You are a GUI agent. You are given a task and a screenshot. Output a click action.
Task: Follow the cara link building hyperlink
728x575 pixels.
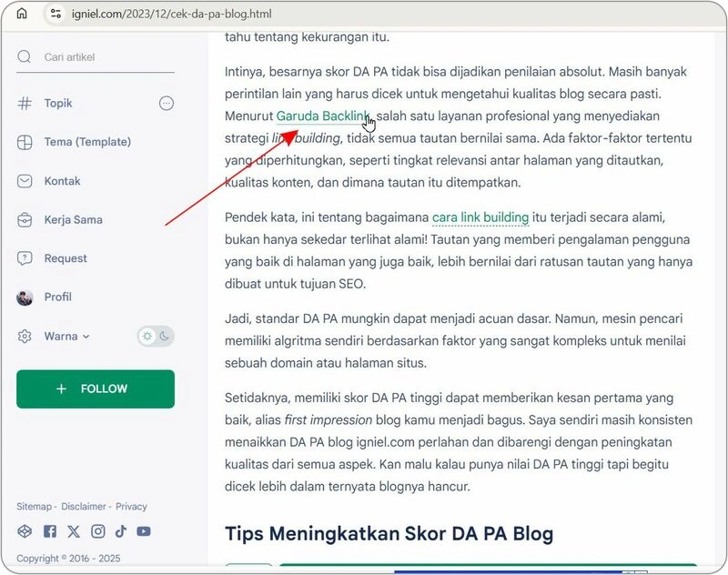point(480,217)
